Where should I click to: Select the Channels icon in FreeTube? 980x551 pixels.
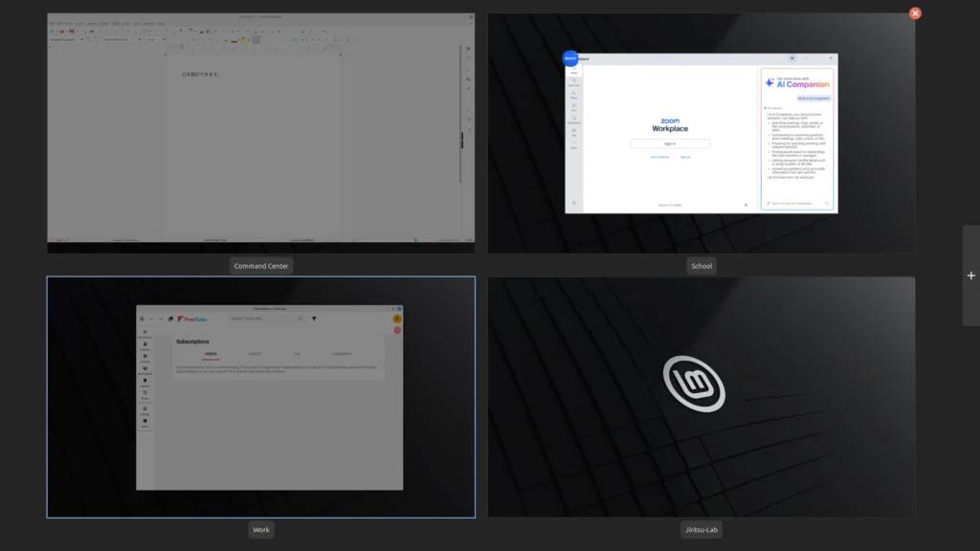pos(145,344)
